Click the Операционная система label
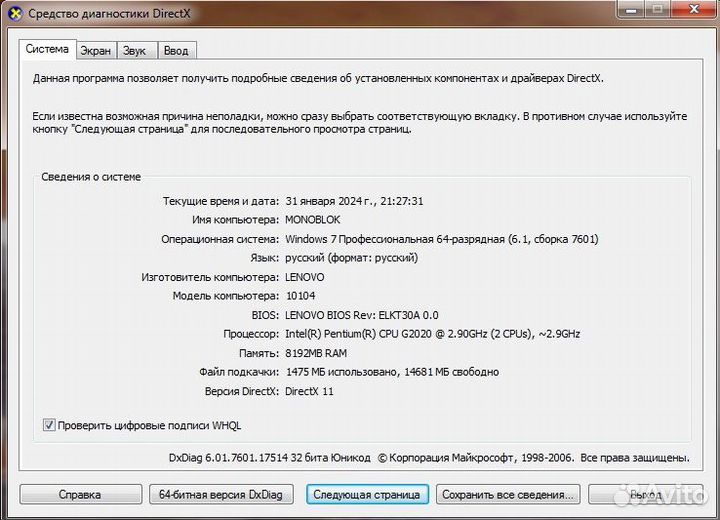720x520 pixels. tap(220, 239)
